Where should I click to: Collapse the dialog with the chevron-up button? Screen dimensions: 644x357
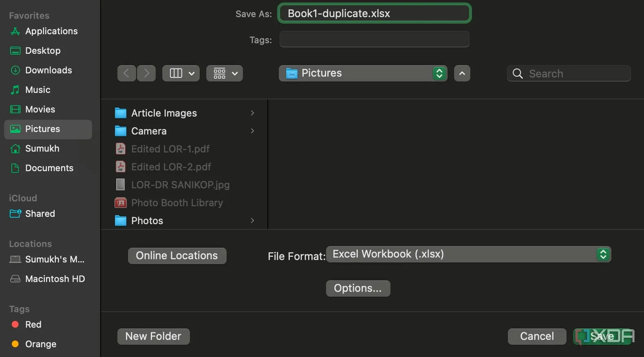click(462, 73)
